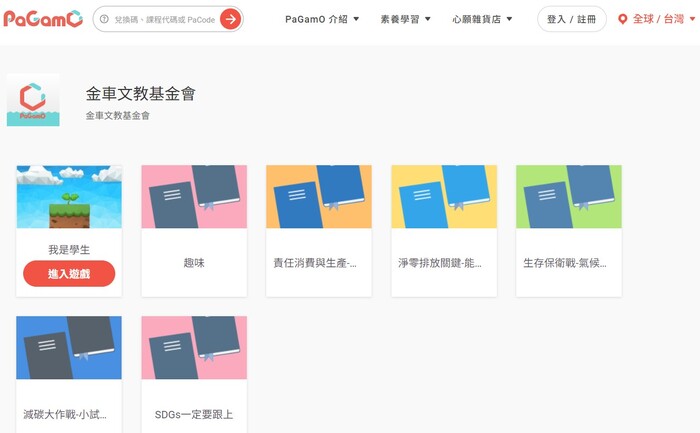Click the 生存保衛戰-氣候... course title

click(565, 263)
